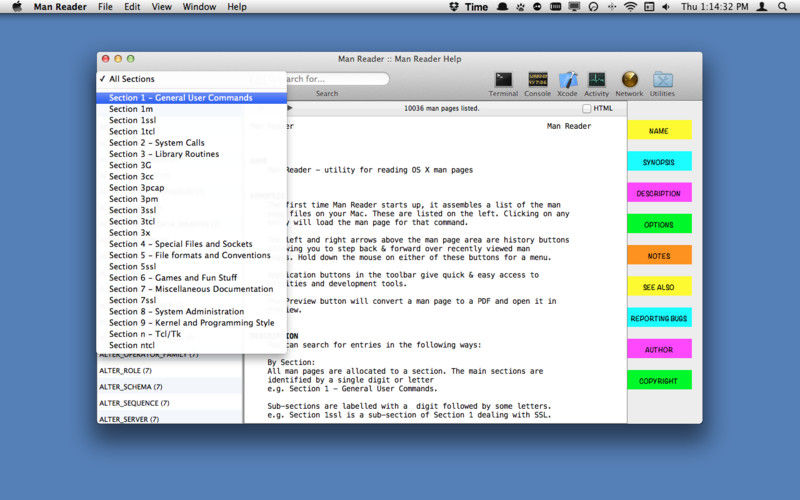Open Console from the toolbar
The image size is (800, 500).
tap(538, 84)
